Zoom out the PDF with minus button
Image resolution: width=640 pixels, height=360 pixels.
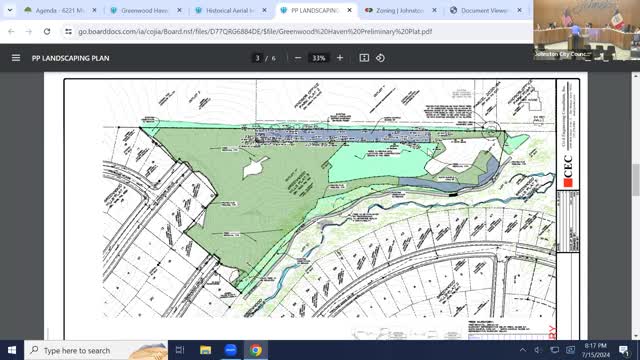(x=298, y=58)
